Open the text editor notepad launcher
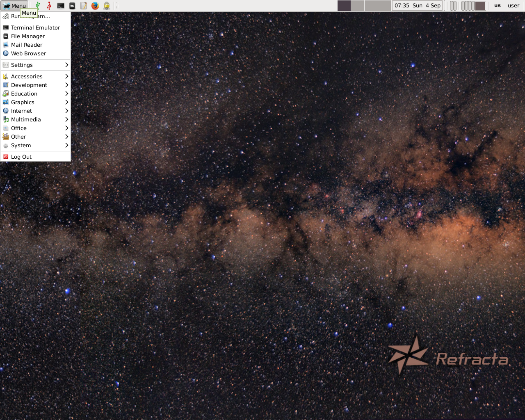This screenshot has height=420, width=525. (x=84, y=6)
